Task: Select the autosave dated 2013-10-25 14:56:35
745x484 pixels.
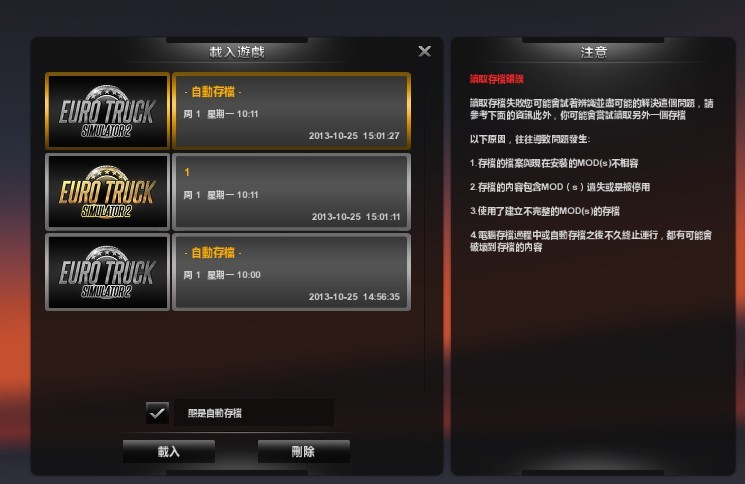Action: [x=291, y=272]
